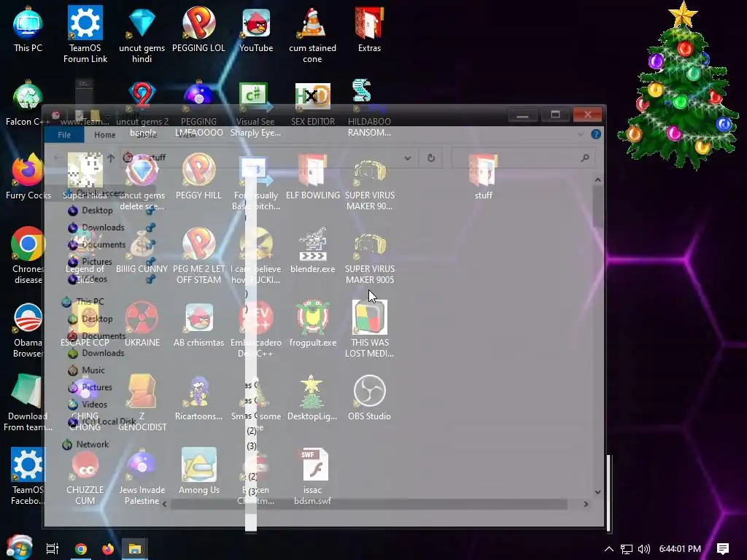This screenshot has height=560, width=747.
Task: Click the clock showing 6:44:01 PM
Action: pyautogui.click(x=680, y=549)
